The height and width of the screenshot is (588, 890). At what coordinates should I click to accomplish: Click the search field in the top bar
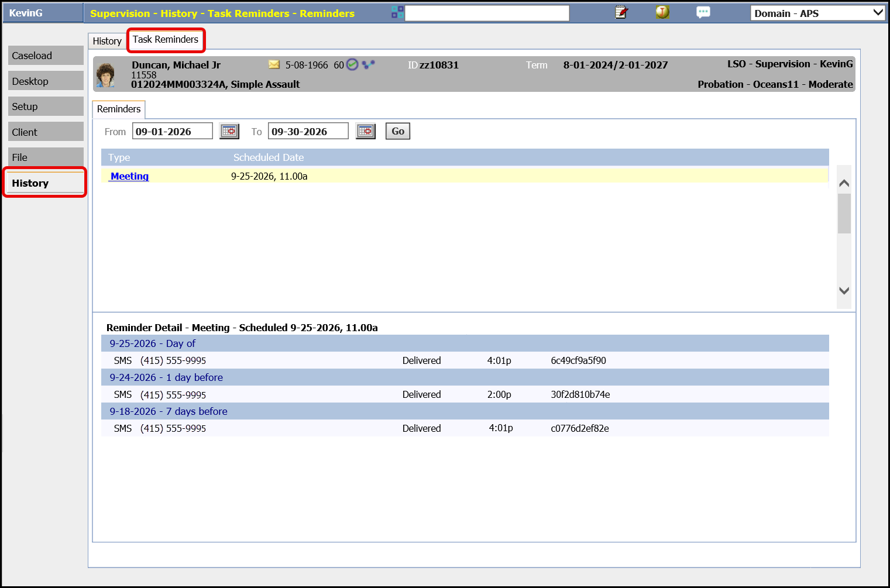pos(487,13)
